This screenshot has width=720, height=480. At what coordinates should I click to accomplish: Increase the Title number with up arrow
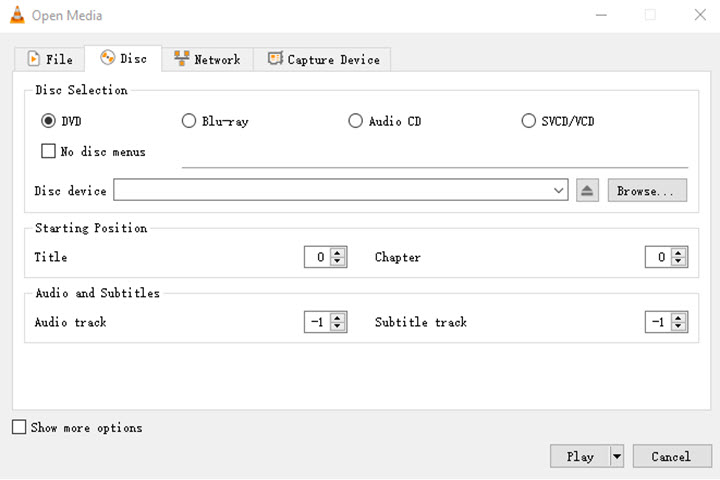pyautogui.click(x=338, y=253)
